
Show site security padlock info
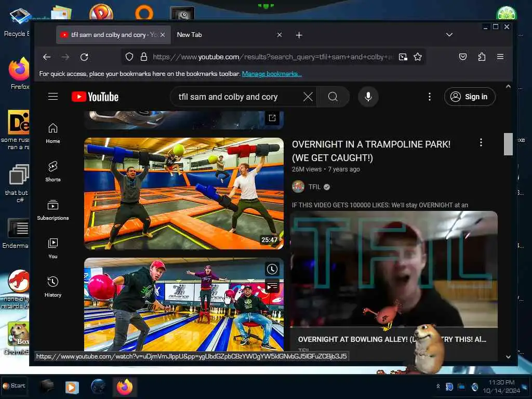tap(144, 57)
